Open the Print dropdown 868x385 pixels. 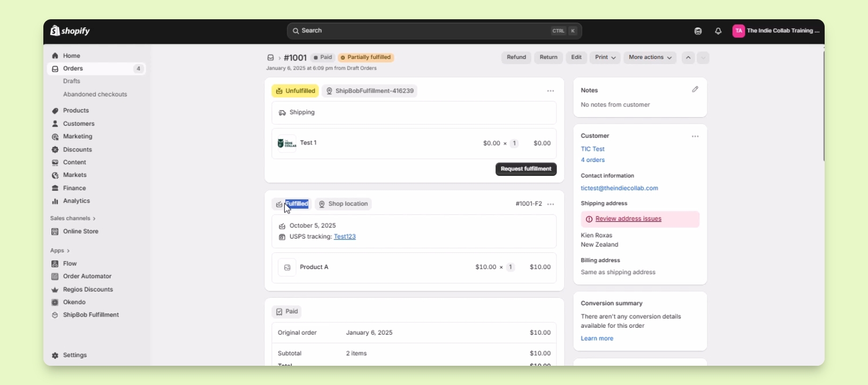tap(605, 58)
